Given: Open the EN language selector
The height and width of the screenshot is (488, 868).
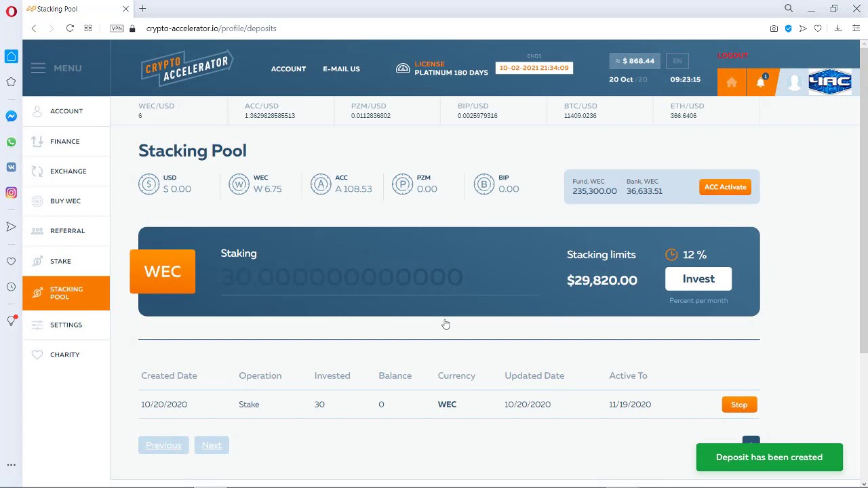Looking at the screenshot, I should pos(677,61).
